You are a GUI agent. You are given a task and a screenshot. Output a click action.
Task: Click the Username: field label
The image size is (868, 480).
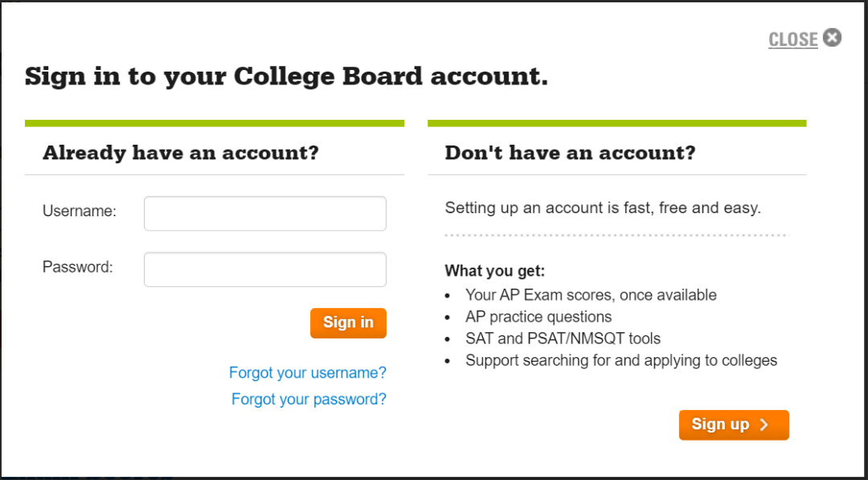[x=80, y=211]
